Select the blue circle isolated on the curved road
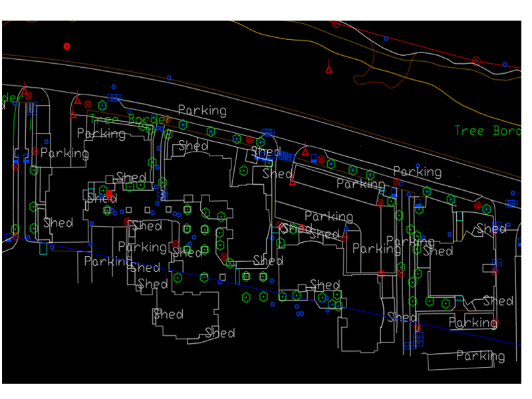The width and height of the screenshot is (532, 399). pos(170,77)
